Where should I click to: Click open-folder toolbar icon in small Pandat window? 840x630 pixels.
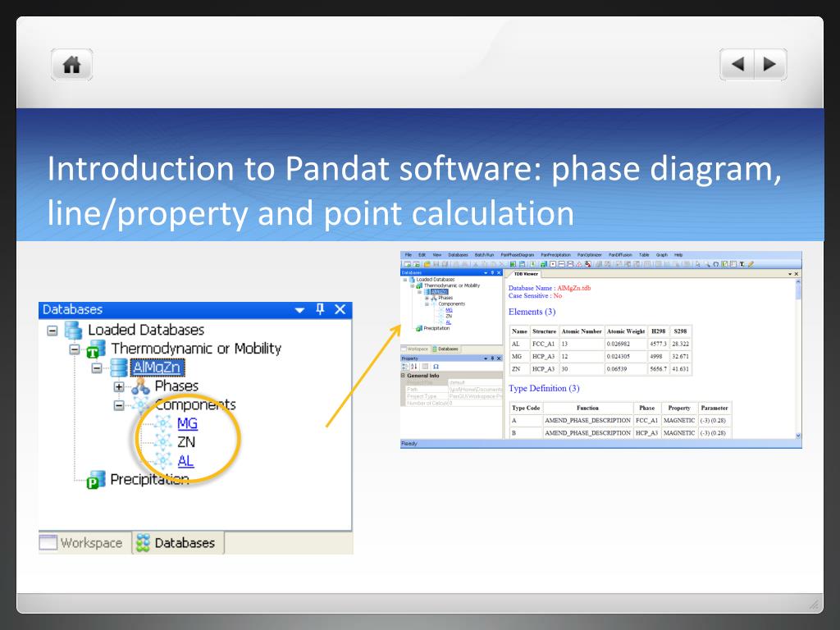click(427, 264)
